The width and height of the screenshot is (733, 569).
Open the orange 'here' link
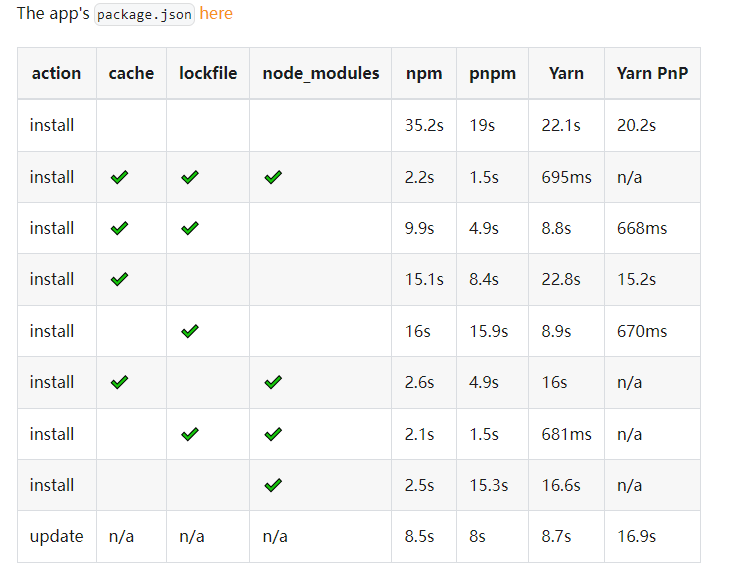coord(216,14)
